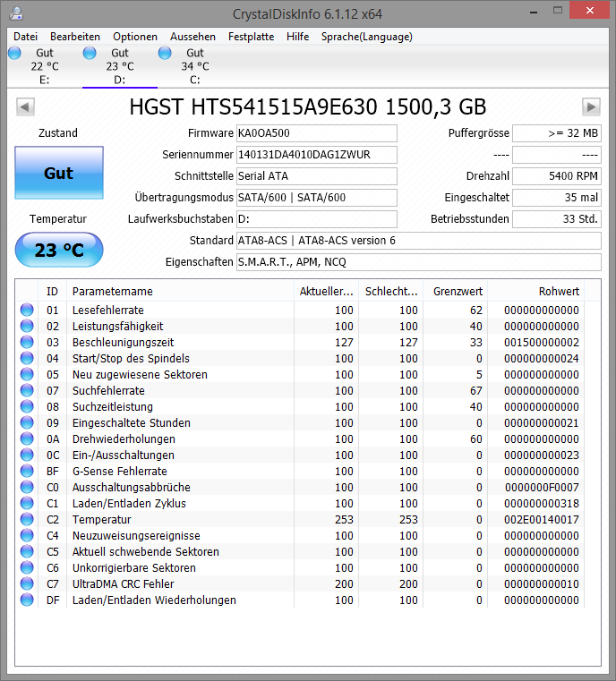Go to next disk with right arrow
This screenshot has height=681, width=616.
pos(591,106)
